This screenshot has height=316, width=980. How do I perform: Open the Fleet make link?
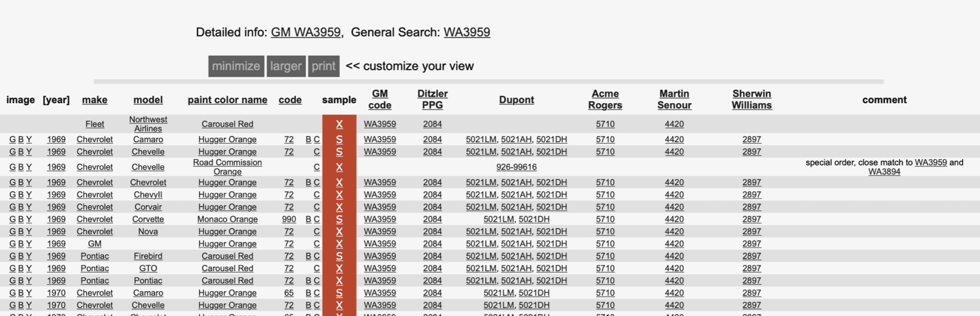95,124
